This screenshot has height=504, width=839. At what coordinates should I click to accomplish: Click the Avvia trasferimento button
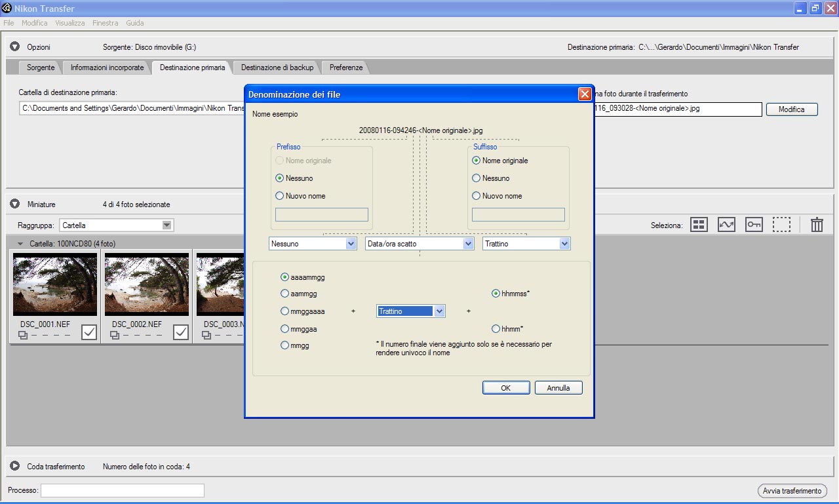tap(792, 491)
